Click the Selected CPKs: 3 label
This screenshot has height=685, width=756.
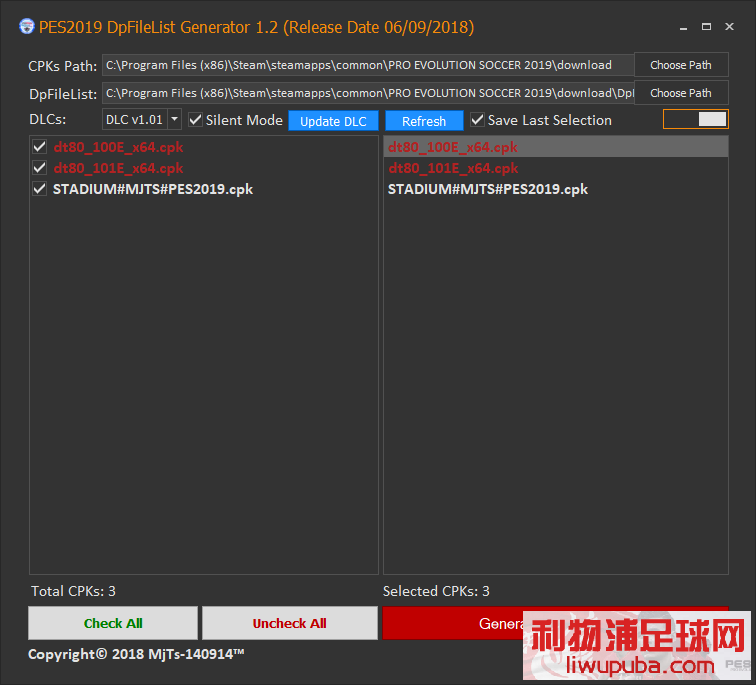(436, 591)
